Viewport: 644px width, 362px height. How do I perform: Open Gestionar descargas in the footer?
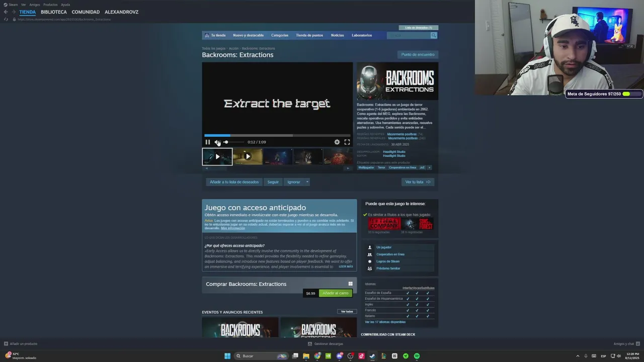326,344
